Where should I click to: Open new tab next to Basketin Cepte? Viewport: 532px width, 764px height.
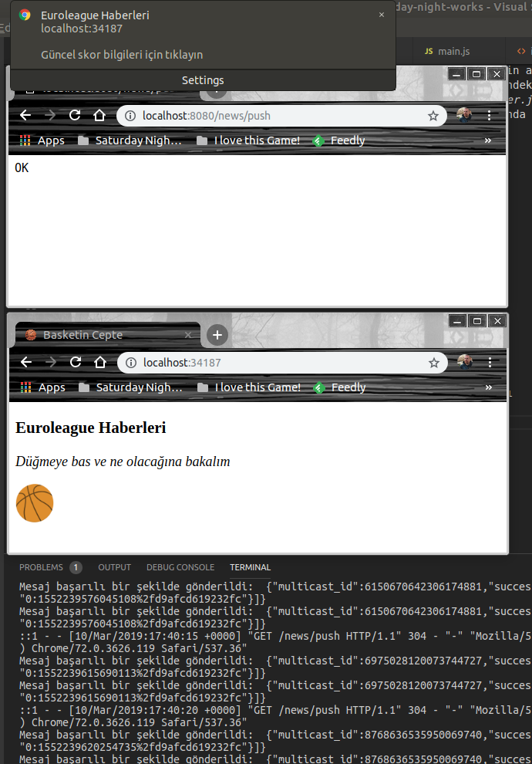click(x=217, y=335)
